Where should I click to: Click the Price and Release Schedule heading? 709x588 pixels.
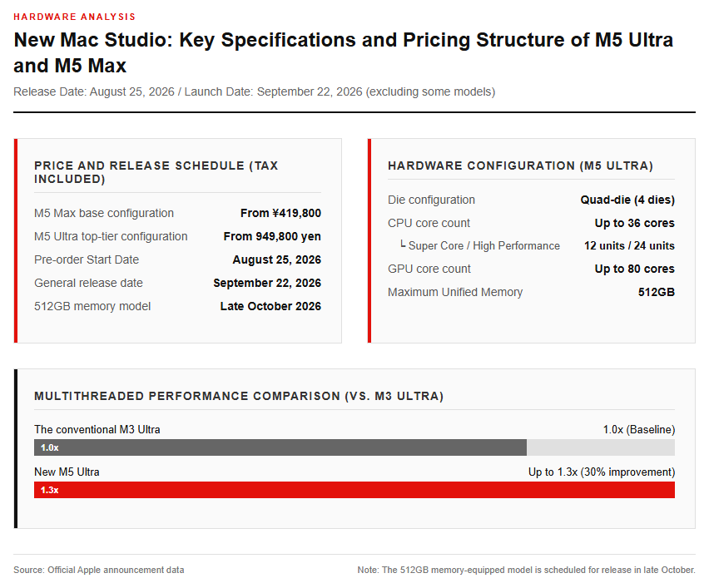tap(156, 172)
